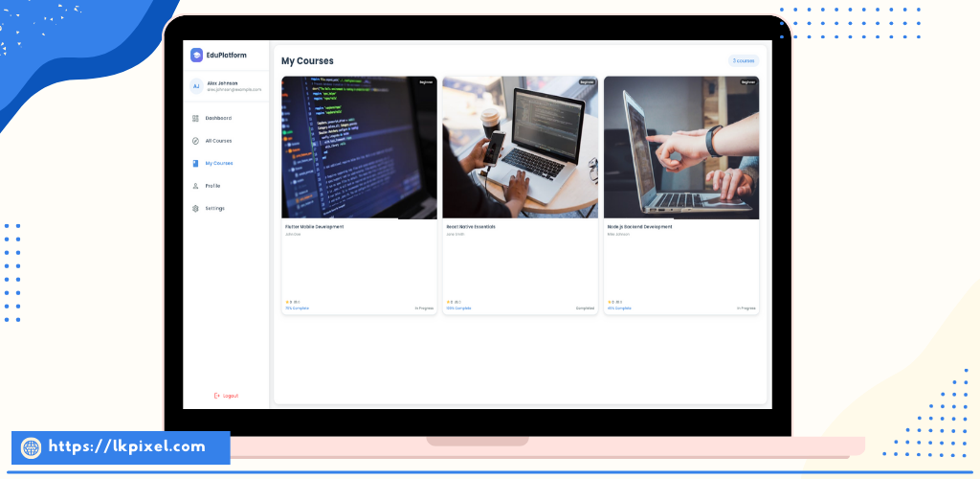The image size is (980, 479).
Task: Click the Beginner badge on the Node.js course
Action: click(748, 82)
